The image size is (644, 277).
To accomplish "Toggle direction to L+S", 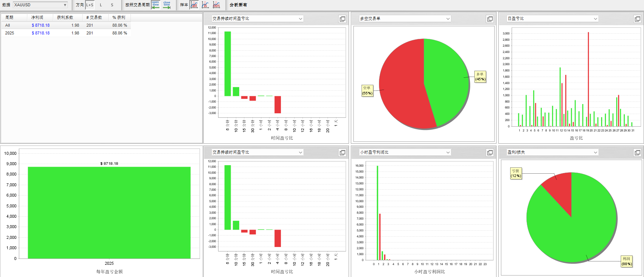I will (90, 5).
